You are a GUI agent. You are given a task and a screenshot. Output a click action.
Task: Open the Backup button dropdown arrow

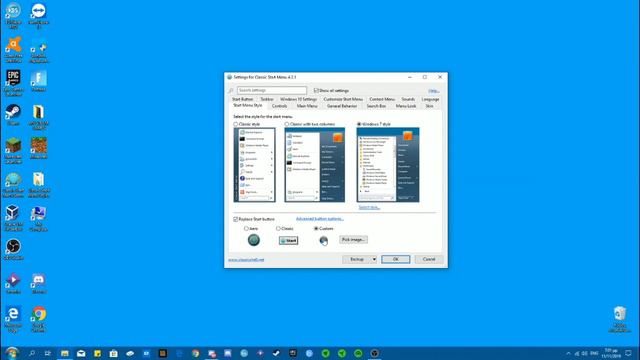click(x=373, y=259)
